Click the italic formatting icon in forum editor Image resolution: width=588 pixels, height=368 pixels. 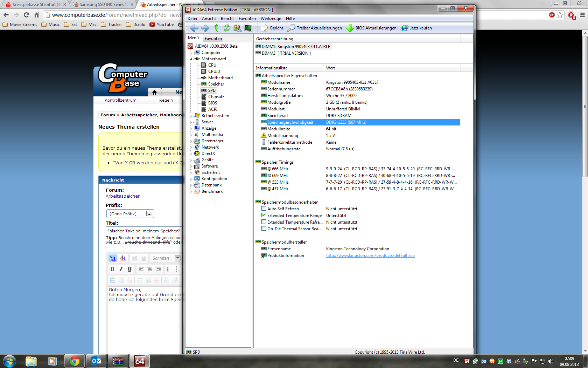click(x=121, y=269)
